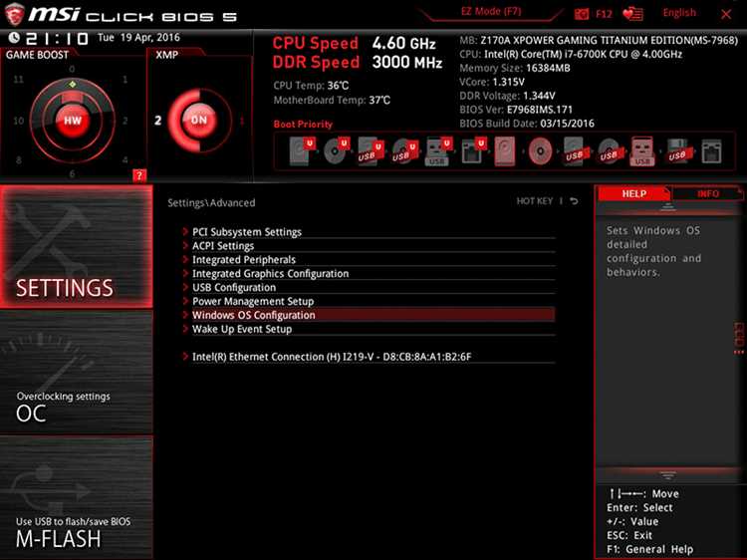This screenshot has width=747, height=560.
Task: Click the help panel bottom collapse handle
Action: 668,475
